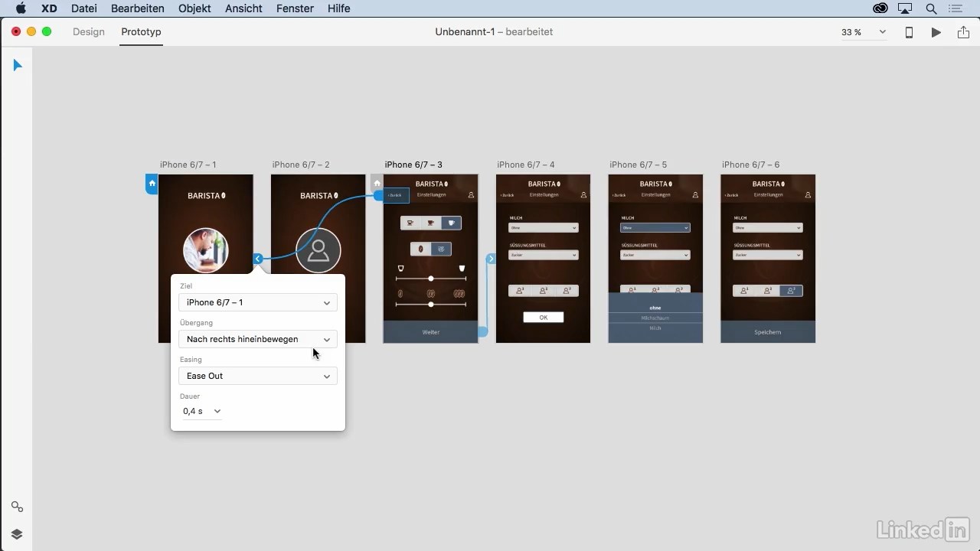
Task: Open AirPlay display menu icon
Action: click(906, 8)
